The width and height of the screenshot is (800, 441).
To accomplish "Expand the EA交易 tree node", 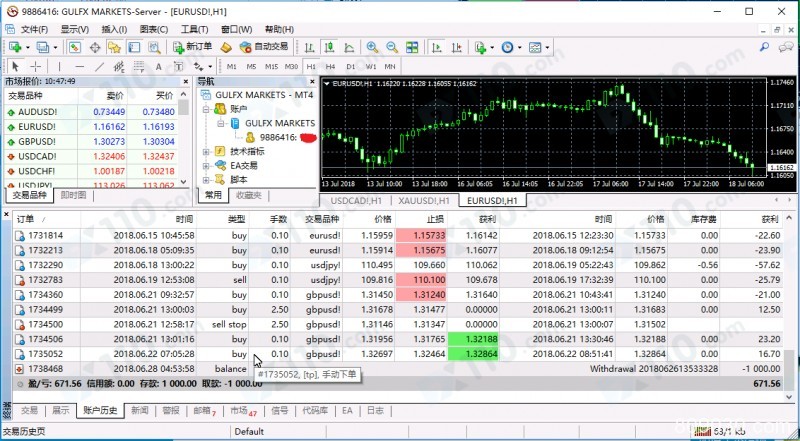I will 206,165.
